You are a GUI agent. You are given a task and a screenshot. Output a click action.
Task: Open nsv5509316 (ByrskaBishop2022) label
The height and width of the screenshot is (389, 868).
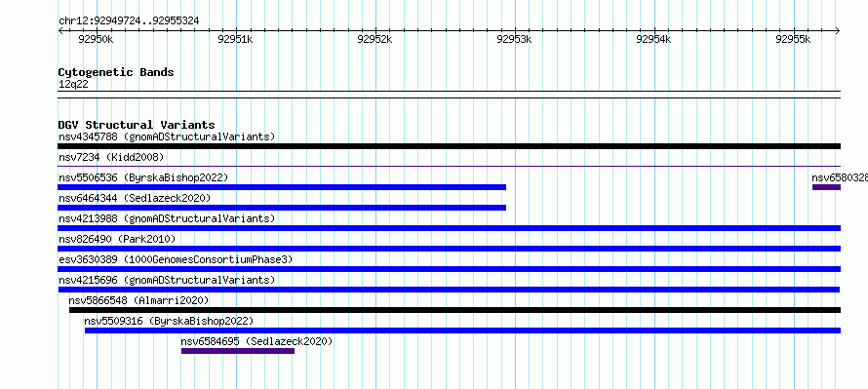[x=169, y=321]
